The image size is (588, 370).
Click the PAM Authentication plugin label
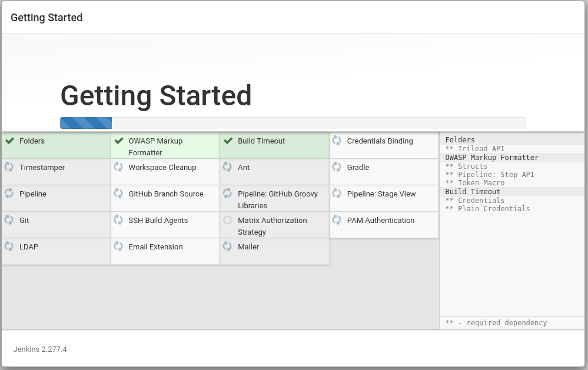click(381, 221)
